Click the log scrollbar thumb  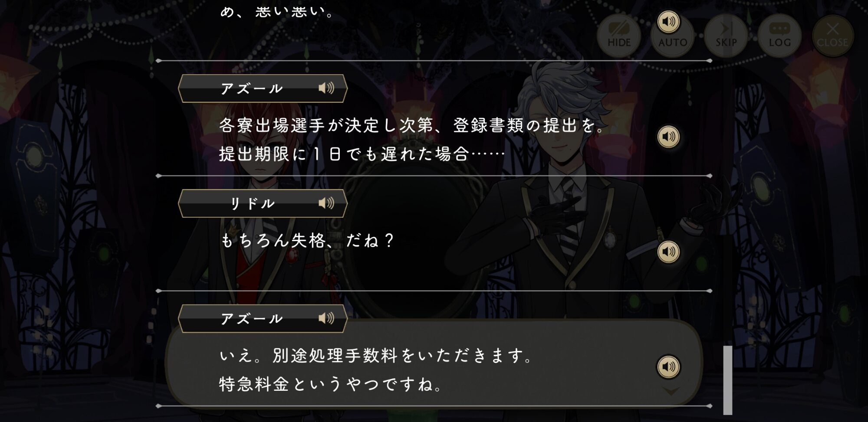pos(728,380)
